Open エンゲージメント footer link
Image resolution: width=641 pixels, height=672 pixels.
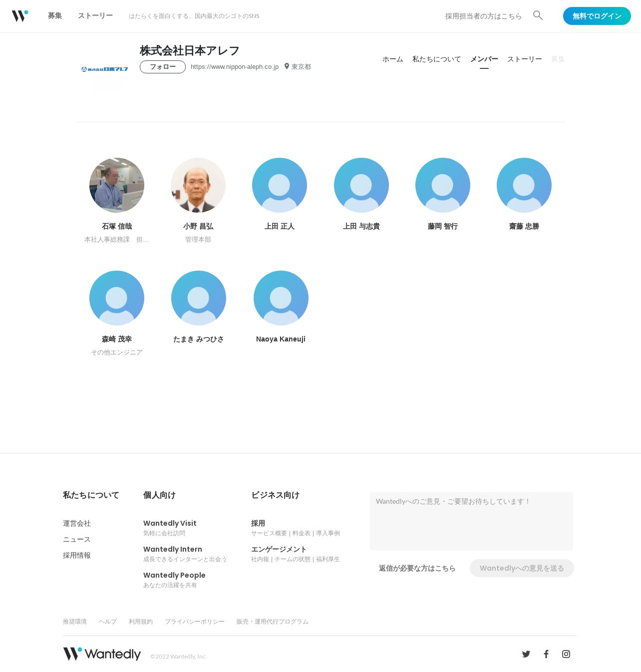click(x=279, y=549)
